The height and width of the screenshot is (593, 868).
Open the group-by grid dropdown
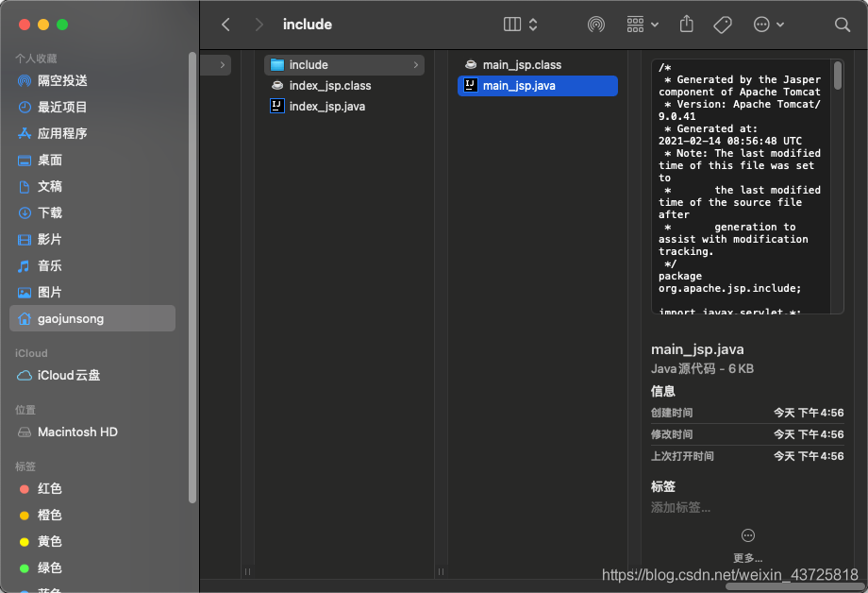pos(643,25)
